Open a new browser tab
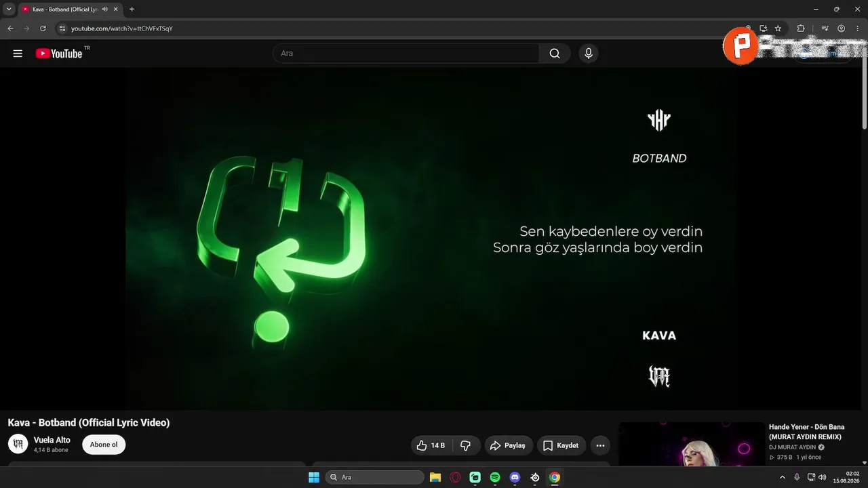This screenshot has width=868, height=488. point(132,9)
